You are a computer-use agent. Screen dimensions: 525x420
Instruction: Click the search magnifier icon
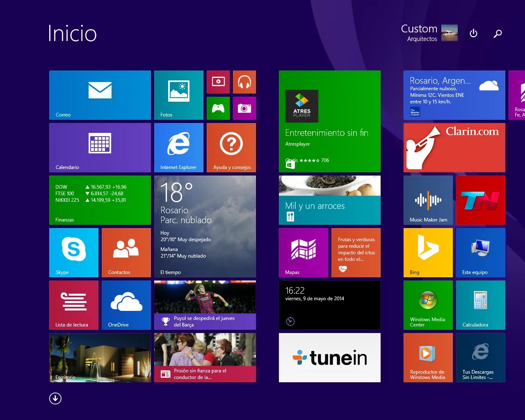[x=498, y=34]
